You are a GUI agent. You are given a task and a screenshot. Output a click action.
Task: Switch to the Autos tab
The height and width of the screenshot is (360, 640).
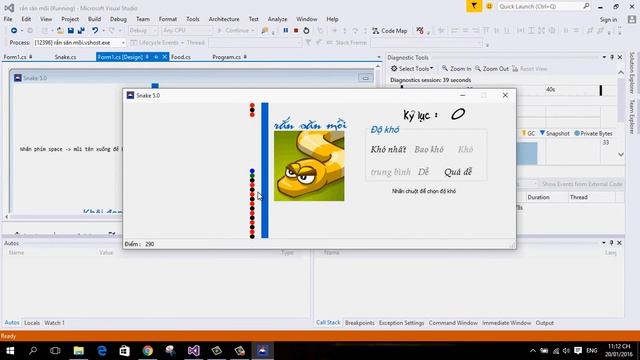click(12, 323)
